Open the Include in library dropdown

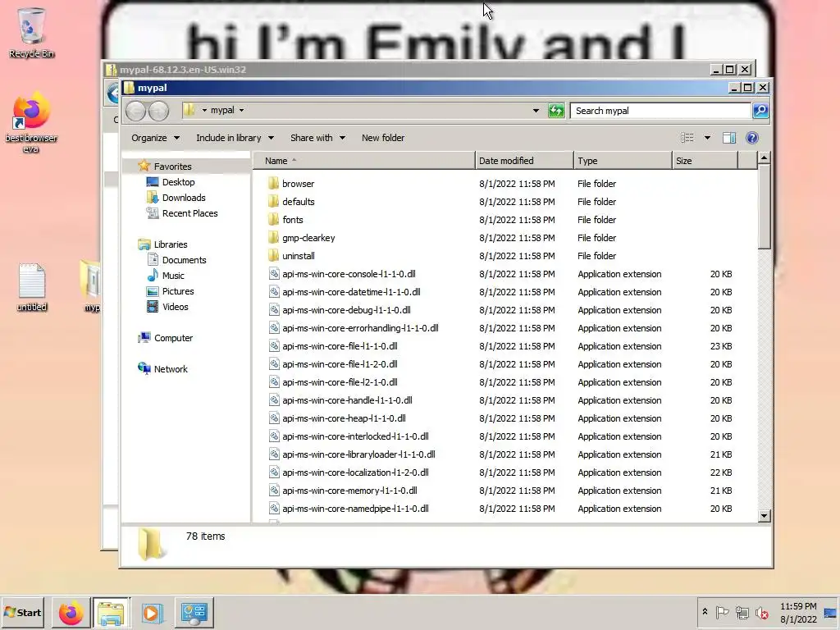click(x=235, y=138)
